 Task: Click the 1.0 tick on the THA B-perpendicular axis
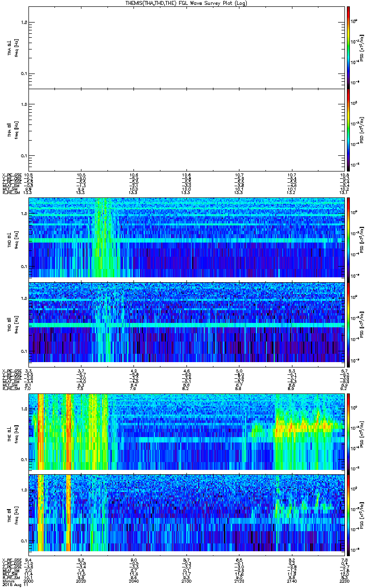pyautogui.click(x=23, y=23)
